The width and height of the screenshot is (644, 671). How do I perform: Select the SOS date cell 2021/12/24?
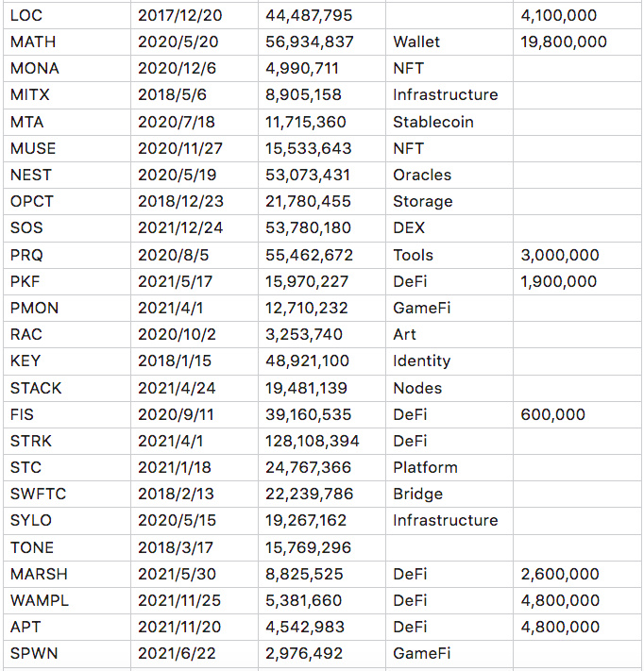pyautogui.click(x=195, y=228)
